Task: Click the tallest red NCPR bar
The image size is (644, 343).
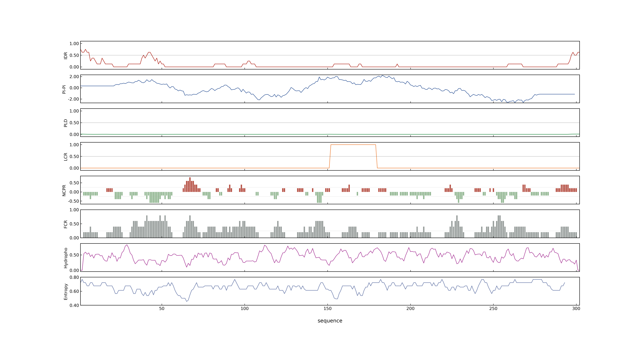Action: (x=190, y=185)
